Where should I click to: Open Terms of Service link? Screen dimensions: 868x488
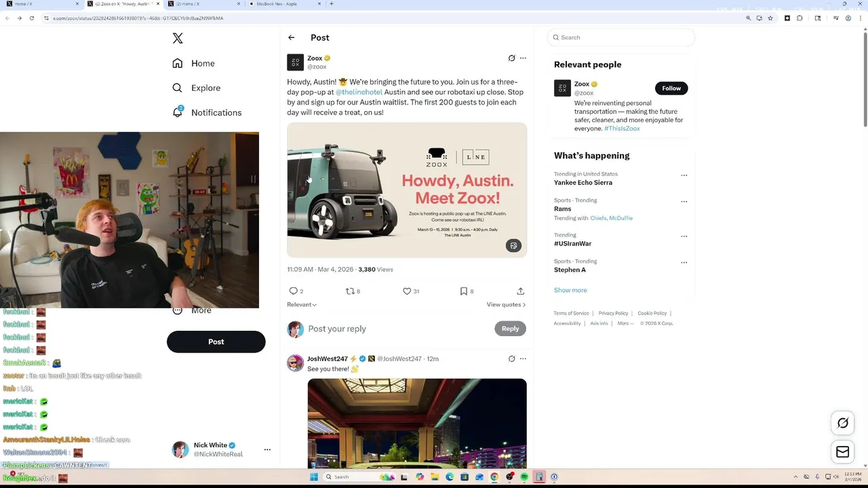[x=571, y=313]
